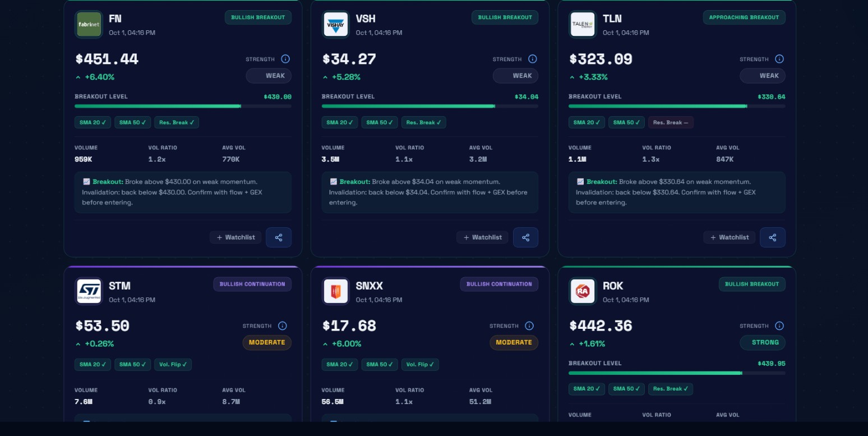Click the STRONG strength pill on ROK card
868x436 pixels.
click(x=763, y=342)
